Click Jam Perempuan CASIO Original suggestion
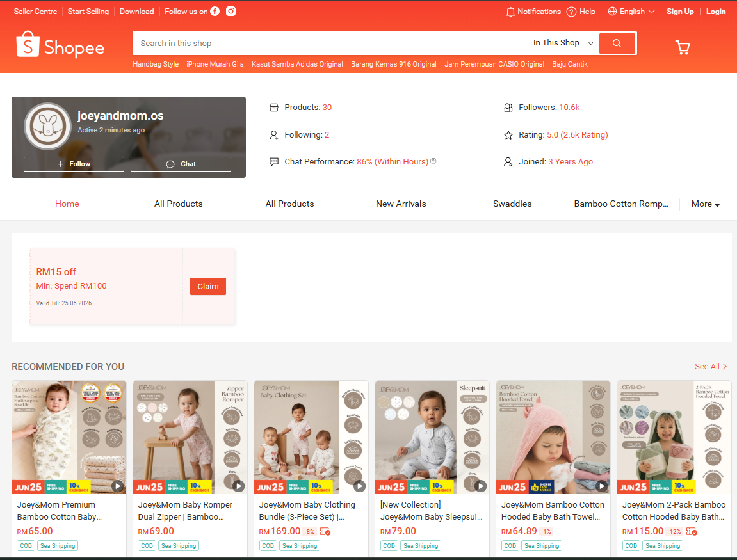This screenshot has height=560, width=737. pos(494,64)
